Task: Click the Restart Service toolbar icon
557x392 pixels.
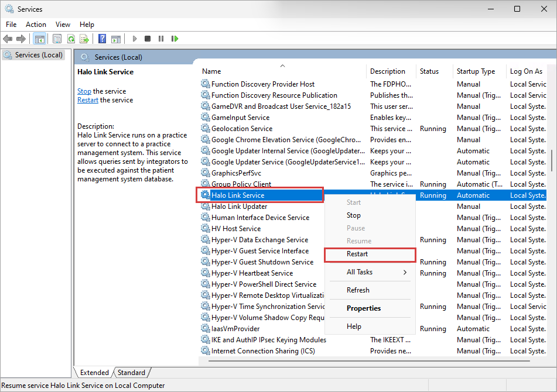Action: click(175, 39)
